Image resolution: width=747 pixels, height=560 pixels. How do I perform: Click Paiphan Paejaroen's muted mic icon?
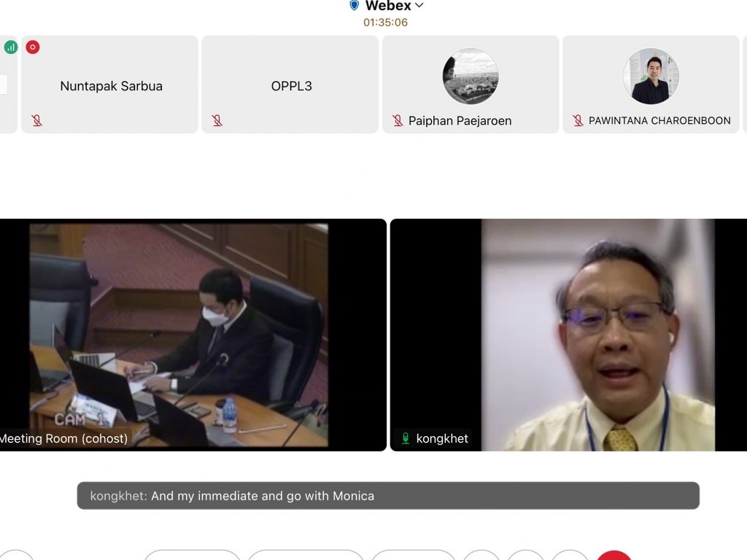pyautogui.click(x=398, y=120)
